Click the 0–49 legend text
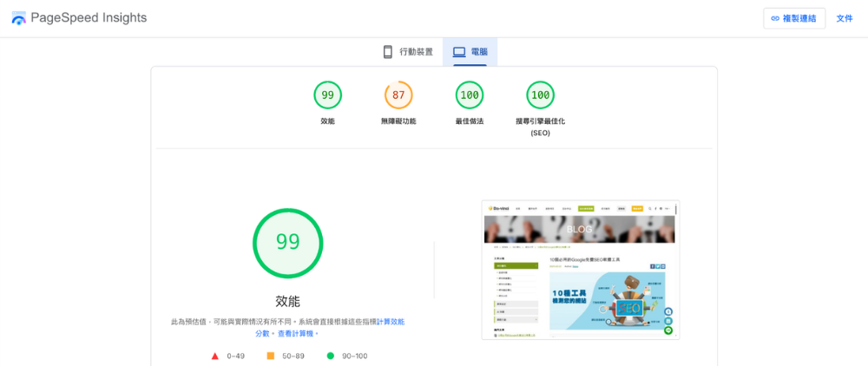 (236, 356)
